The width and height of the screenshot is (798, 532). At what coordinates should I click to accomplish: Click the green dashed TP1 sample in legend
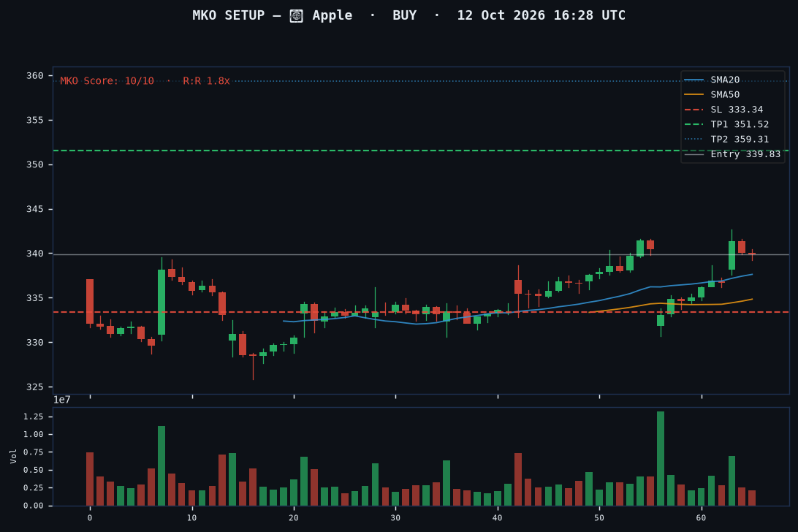coord(694,124)
